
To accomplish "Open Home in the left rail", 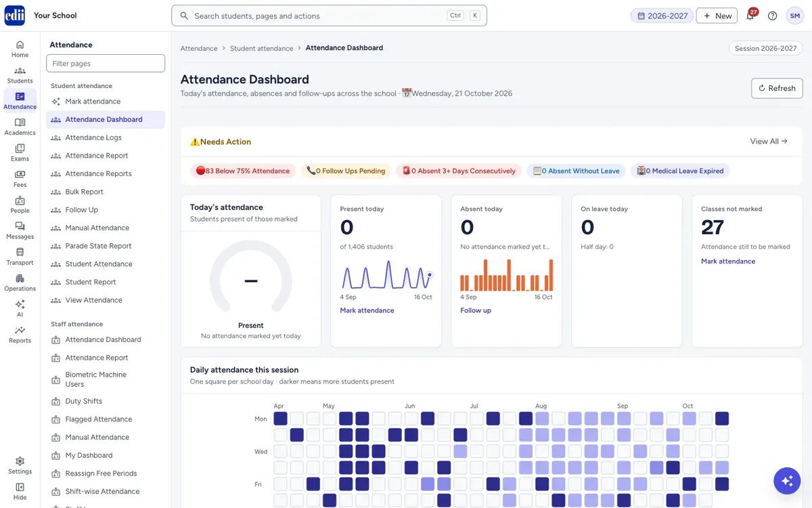I will click(x=20, y=49).
